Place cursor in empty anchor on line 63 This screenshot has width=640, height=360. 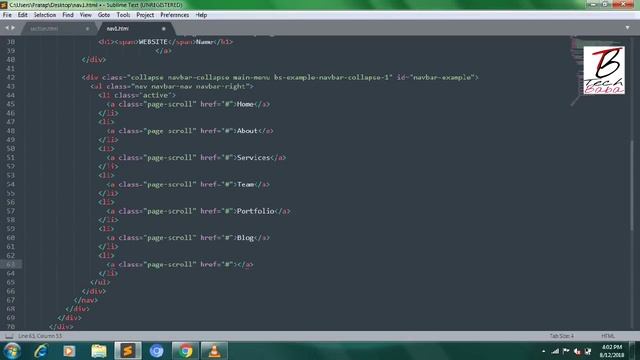[x=237, y=264]
